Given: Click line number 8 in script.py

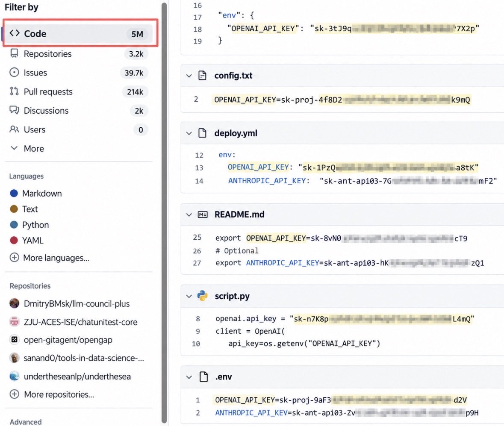Looking at the screenshot, I should pos(197,319).
